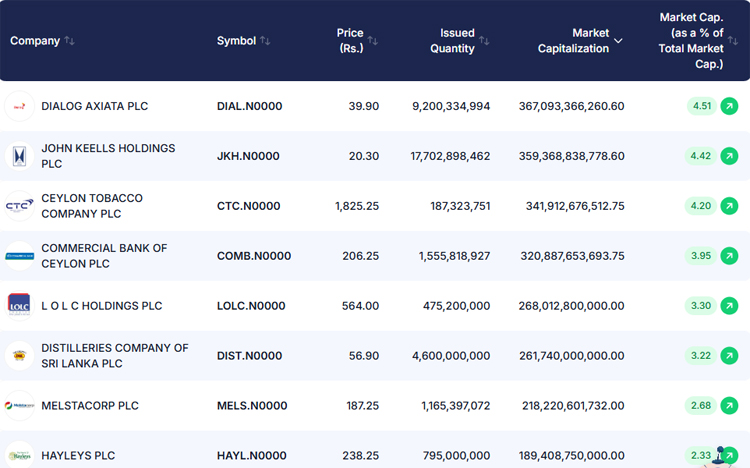Click price value 564.00

coord(360,305)
